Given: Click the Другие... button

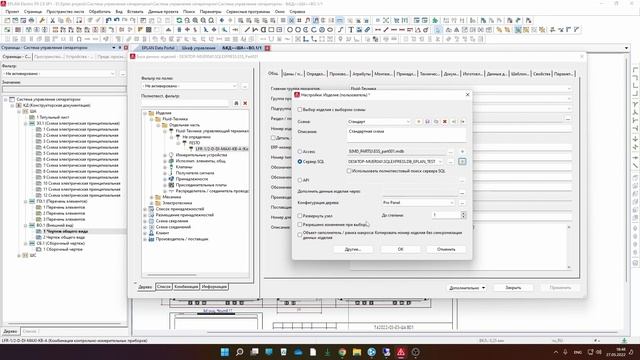Looking at the screenshot, I should click(x=353, y=249).
